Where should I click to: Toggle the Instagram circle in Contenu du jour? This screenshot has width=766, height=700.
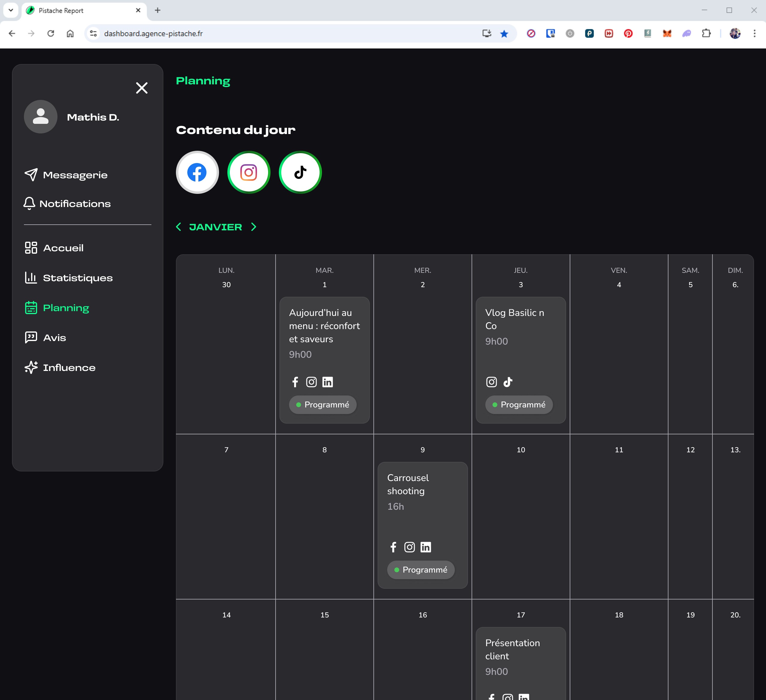(249, 172)
